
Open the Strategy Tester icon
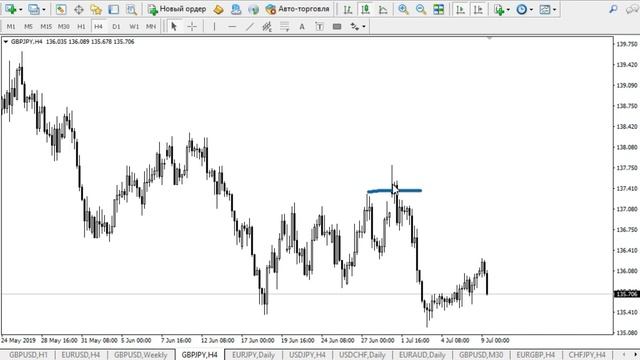(131, 9)
